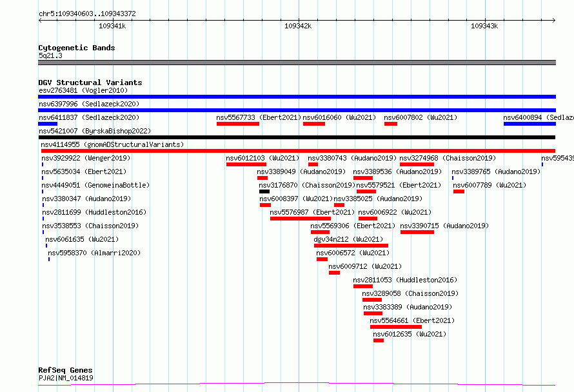Screen dimensions: 574x392
Task: Open nsv3383389 (Audano2019) variant
Action: tap(408, 307)
